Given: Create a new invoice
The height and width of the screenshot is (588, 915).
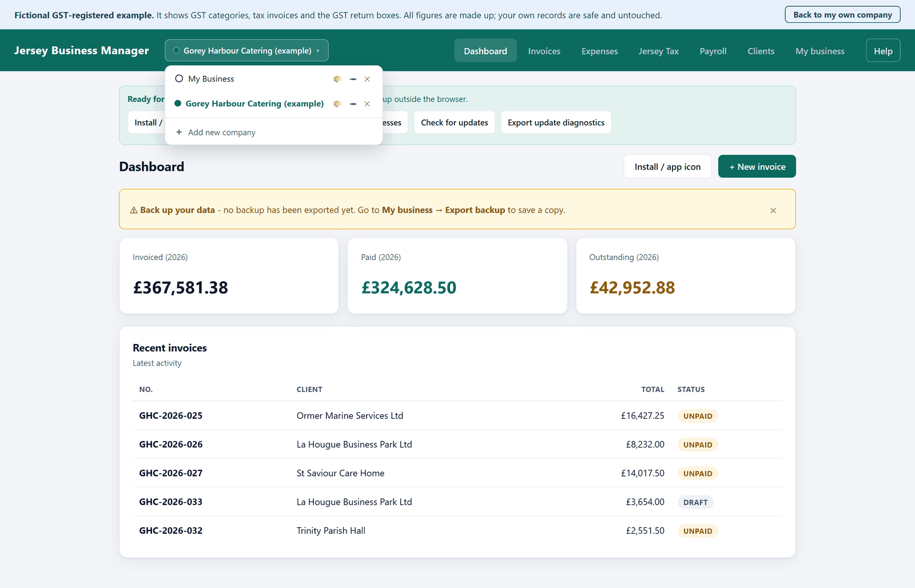Looking at the screenshot, I should pos(757,166).
